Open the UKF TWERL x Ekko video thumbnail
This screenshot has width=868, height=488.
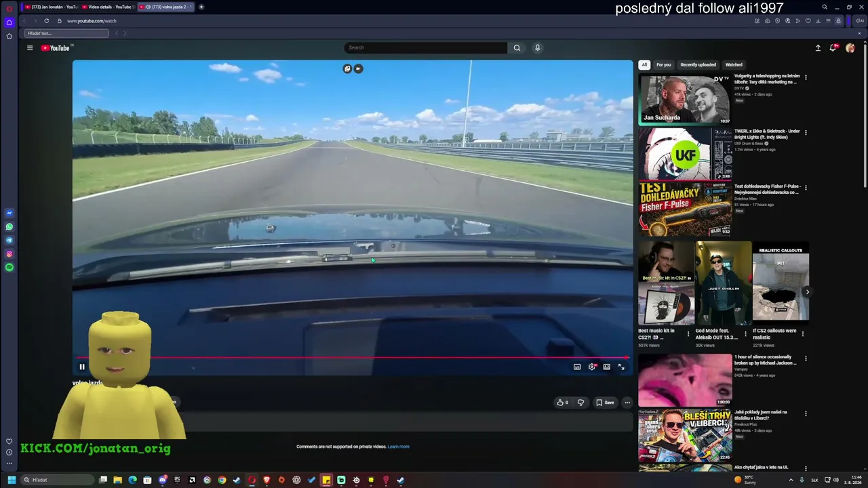(x=685, y=155)
